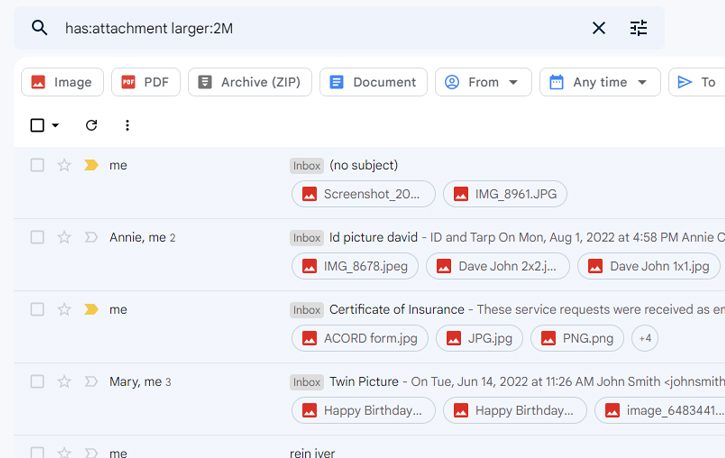Open the image_6483441 attachment

click(660, 410)
